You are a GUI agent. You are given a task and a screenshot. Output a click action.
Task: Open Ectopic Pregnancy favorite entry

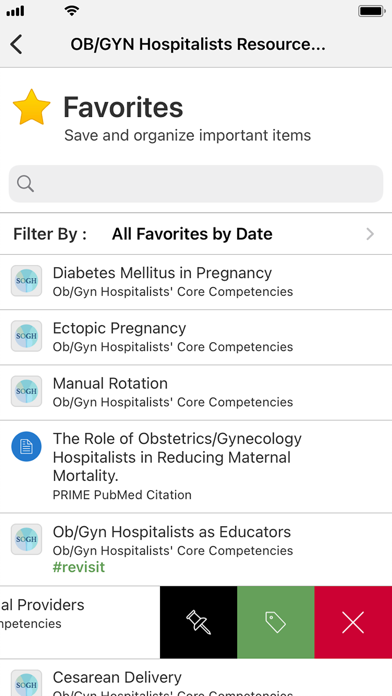coord(196,337)
